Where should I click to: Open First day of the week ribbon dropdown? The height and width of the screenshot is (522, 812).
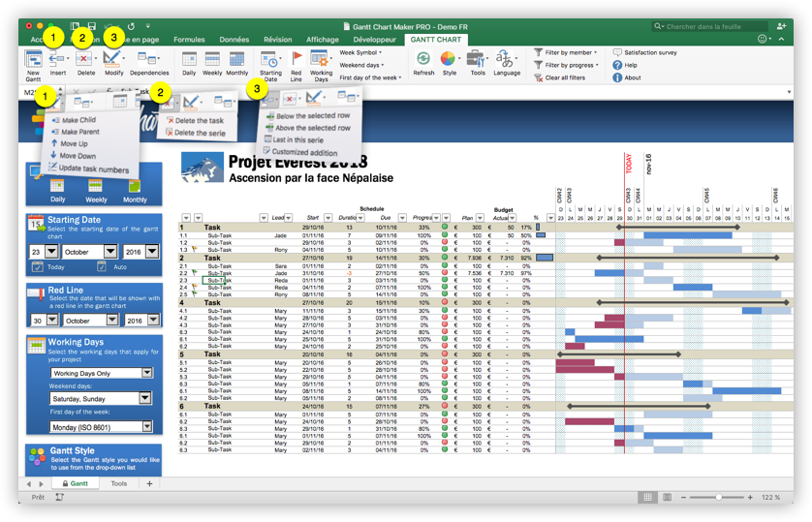[370, 77]
